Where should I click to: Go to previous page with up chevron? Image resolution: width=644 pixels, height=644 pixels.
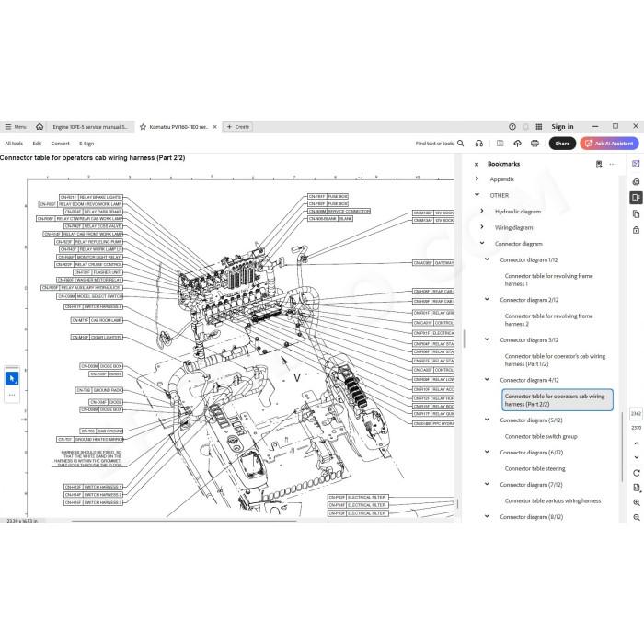[637, 443]
